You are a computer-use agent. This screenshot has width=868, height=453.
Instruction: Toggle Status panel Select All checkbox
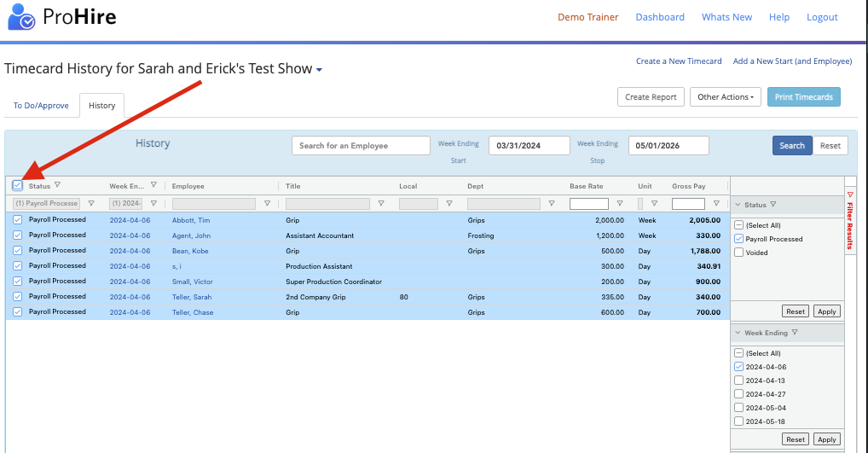click(738, 225)
